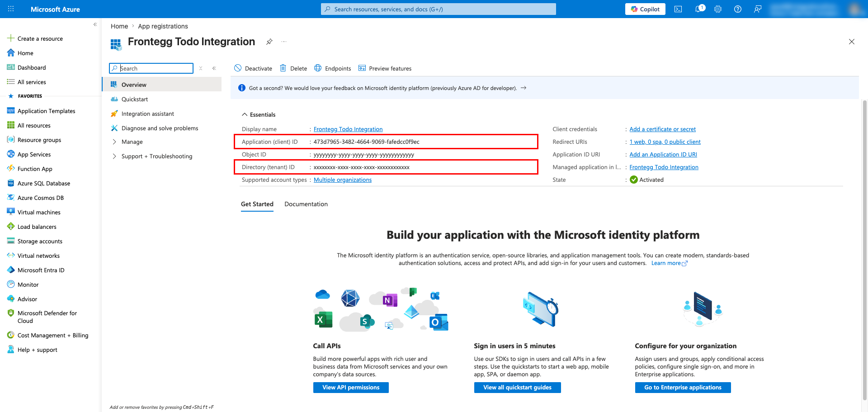Click the resource menu Search field

coord(151,68)
